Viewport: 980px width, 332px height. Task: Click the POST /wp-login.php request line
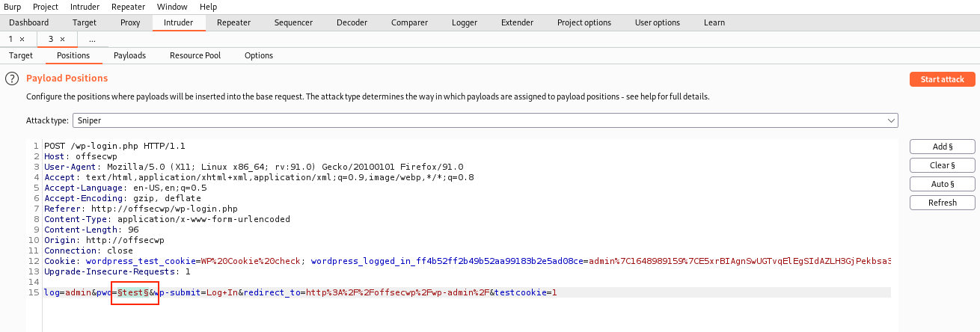[x=114, y=146]
